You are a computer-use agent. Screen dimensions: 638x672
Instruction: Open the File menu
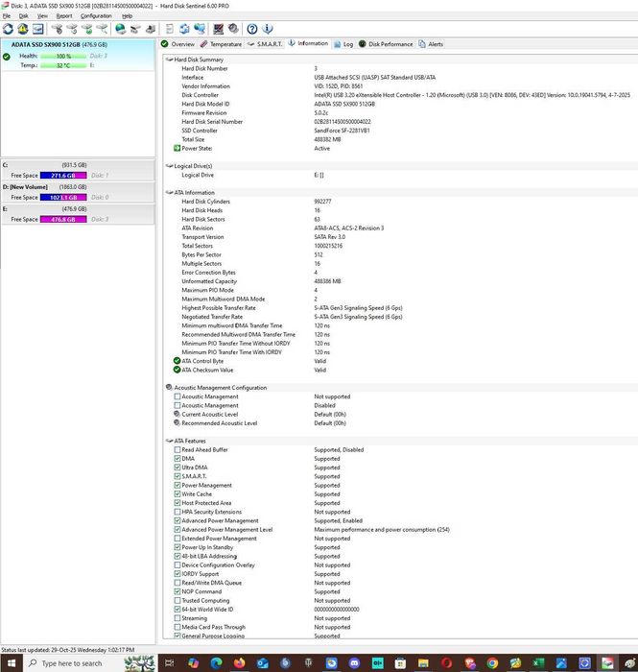tap(7, 16)
